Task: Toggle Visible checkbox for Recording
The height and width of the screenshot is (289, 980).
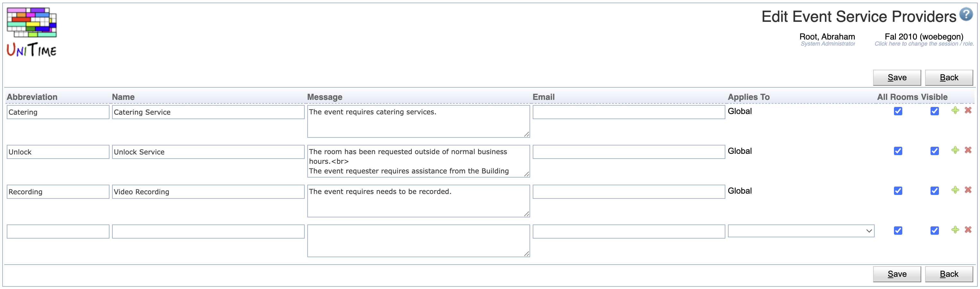Action: tap(934, 190)
